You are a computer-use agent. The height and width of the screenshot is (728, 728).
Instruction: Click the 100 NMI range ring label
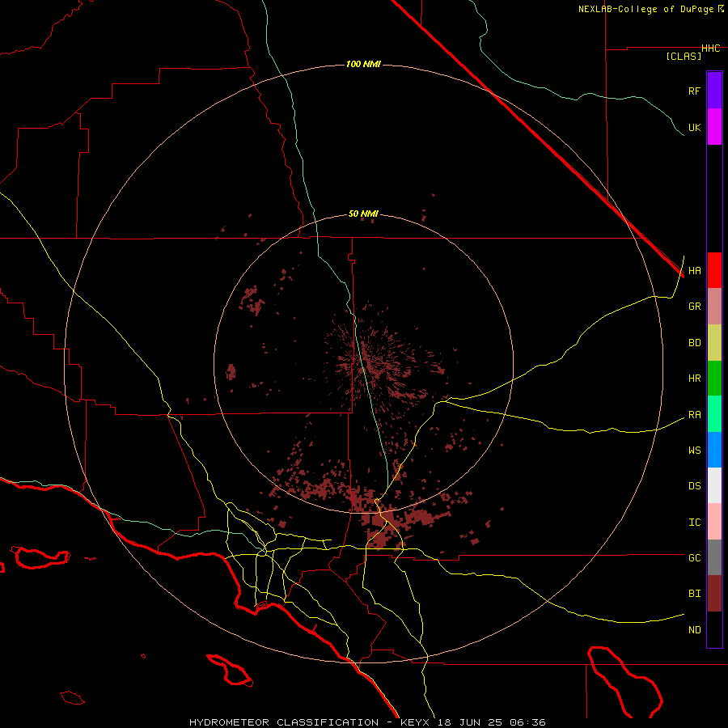pyautogui.click(x=363, y=64)
